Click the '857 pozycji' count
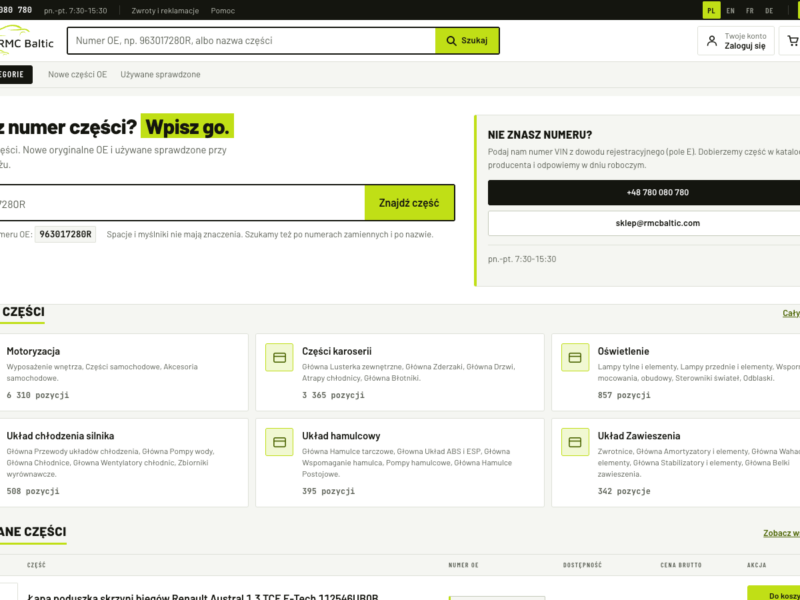The width and height of the screenshot is (800, 600). click(x=624, y=395)
